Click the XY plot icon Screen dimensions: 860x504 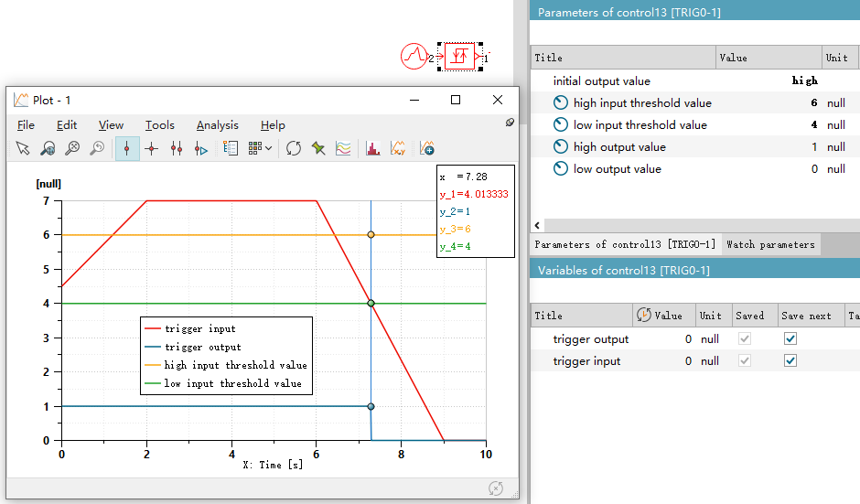(x=399, y=148)
